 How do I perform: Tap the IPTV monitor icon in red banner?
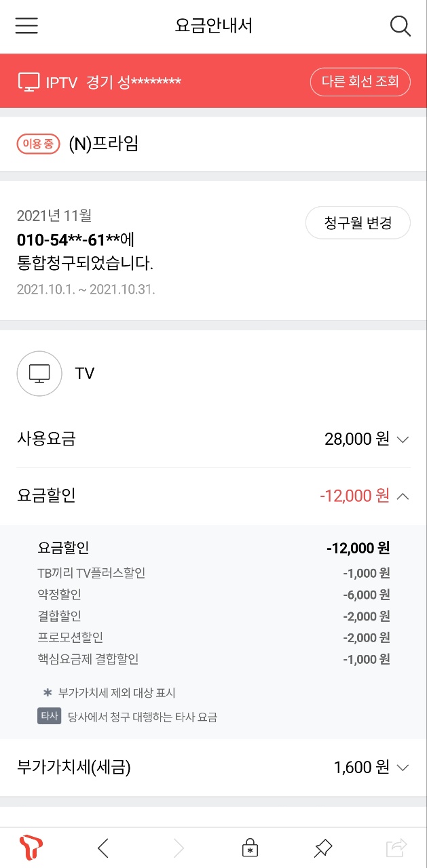pyautogui.click(x=29, y=82)
